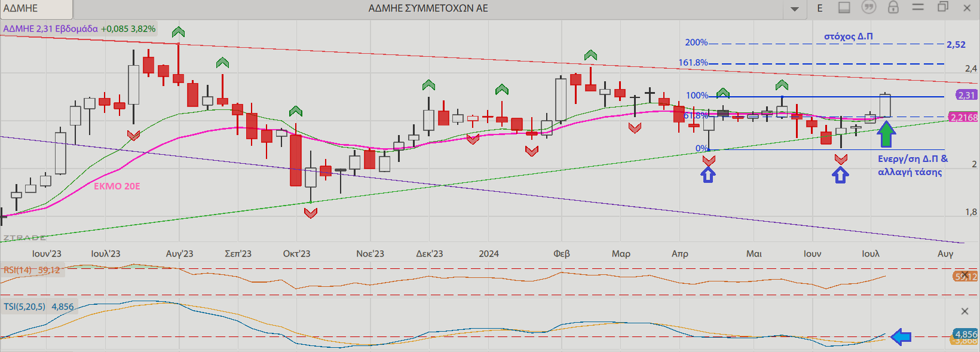Select the 2,2168 moving average price tag
This screenshot has width=980, height=352.
click(964, 117)
